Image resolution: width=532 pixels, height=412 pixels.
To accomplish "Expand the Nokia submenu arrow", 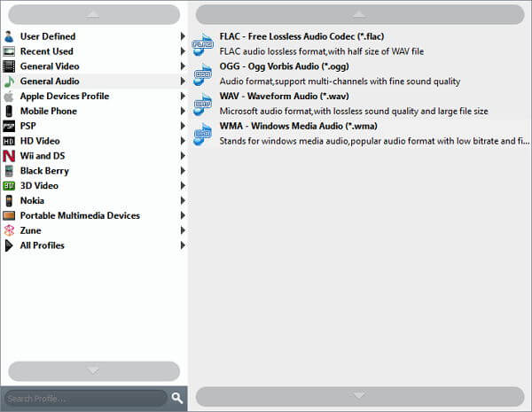I will click(183, 200).
